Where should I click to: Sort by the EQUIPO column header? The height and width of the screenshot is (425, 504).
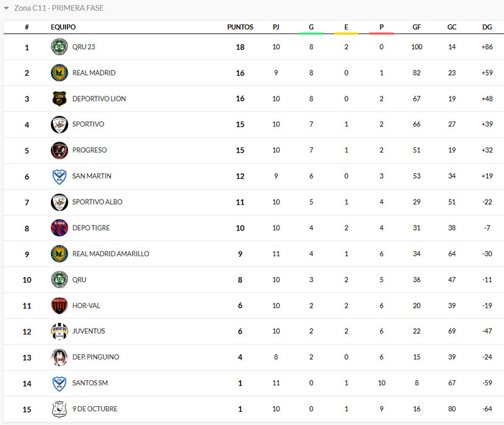[x=64, y=27]
